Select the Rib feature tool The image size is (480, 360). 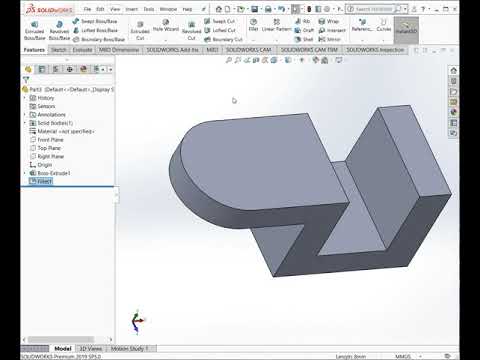coord(303,21)
